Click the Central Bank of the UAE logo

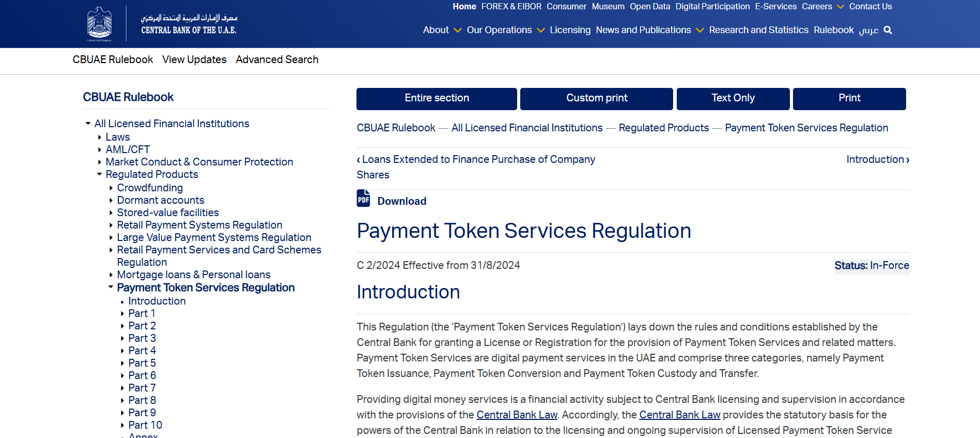coord(162,24)
